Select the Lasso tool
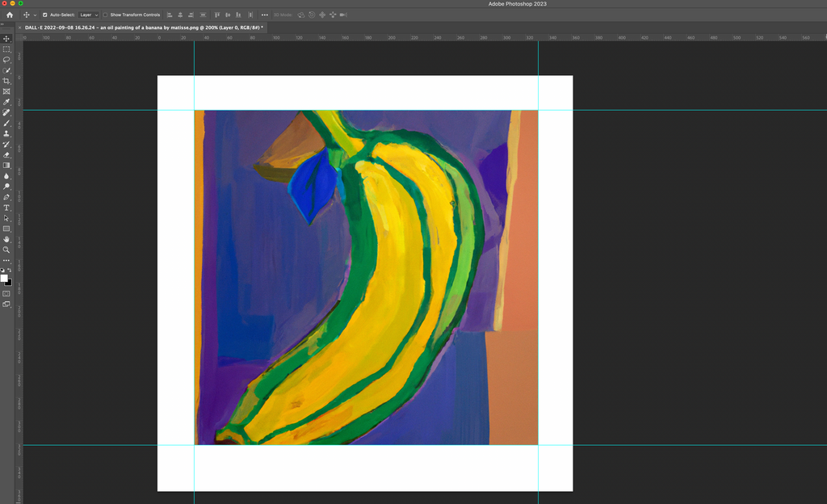The image size is (827, 504). (6, 60)
